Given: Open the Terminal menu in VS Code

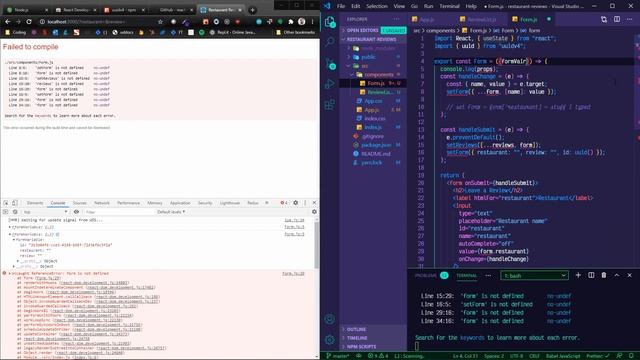Looking at the screenshot, I should click(449, 6).
